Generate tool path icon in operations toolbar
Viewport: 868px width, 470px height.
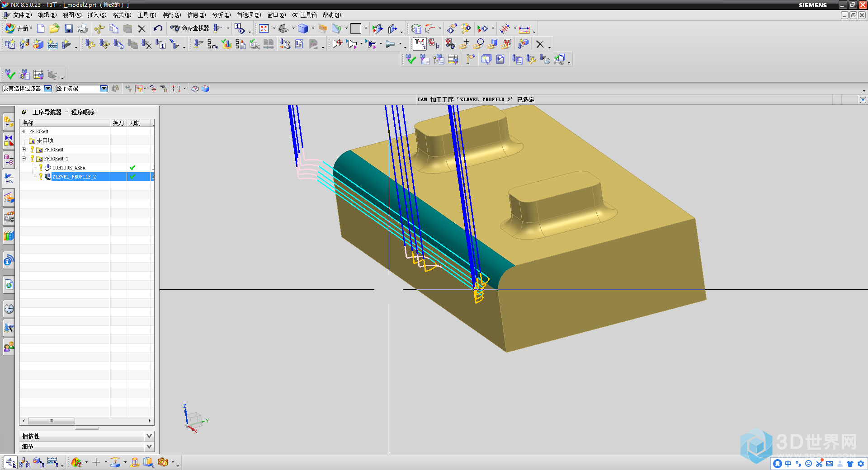click(198, 44)
